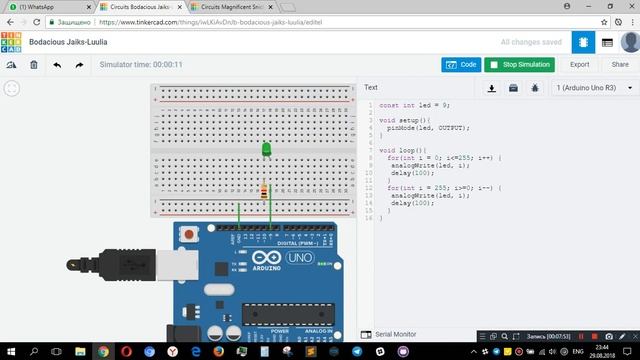Share the circuit design
Image resolution: width=640 pixels, height=360 pixels.
click(x=620, y=65)
